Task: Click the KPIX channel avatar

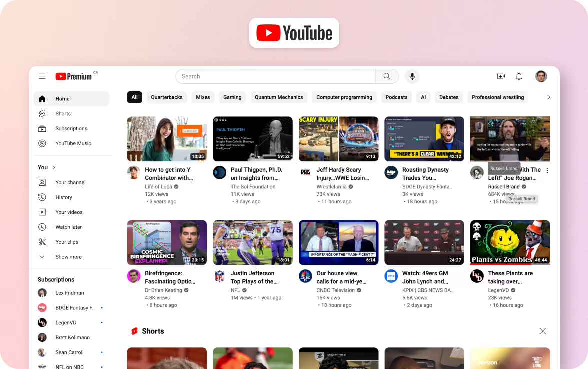Action: pos(391,276)
